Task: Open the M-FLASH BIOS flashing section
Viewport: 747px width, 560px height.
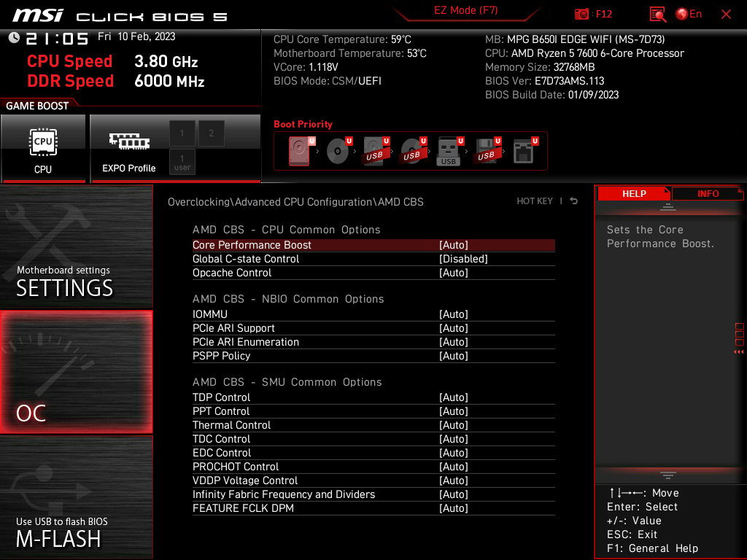Action: tap(76, 497)
